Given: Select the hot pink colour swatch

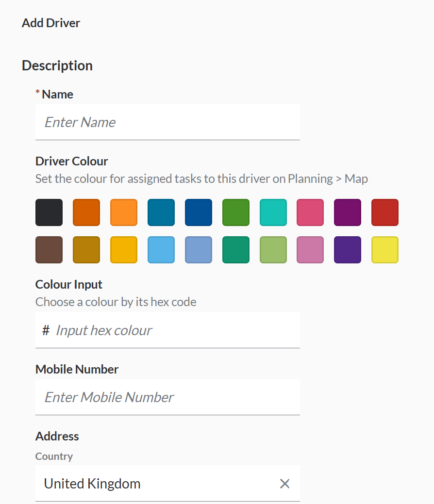Looking at the screenshot, I should click(310, 212).
